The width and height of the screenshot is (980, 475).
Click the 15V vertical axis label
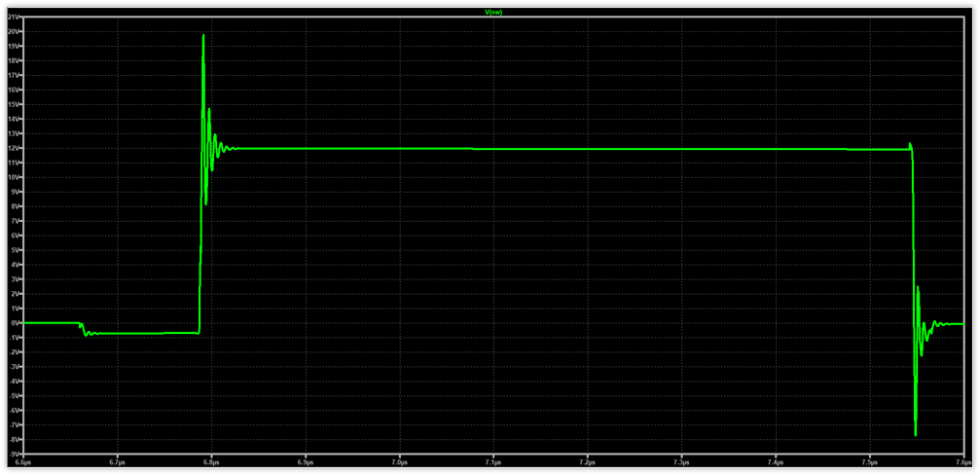click(14, 104)
